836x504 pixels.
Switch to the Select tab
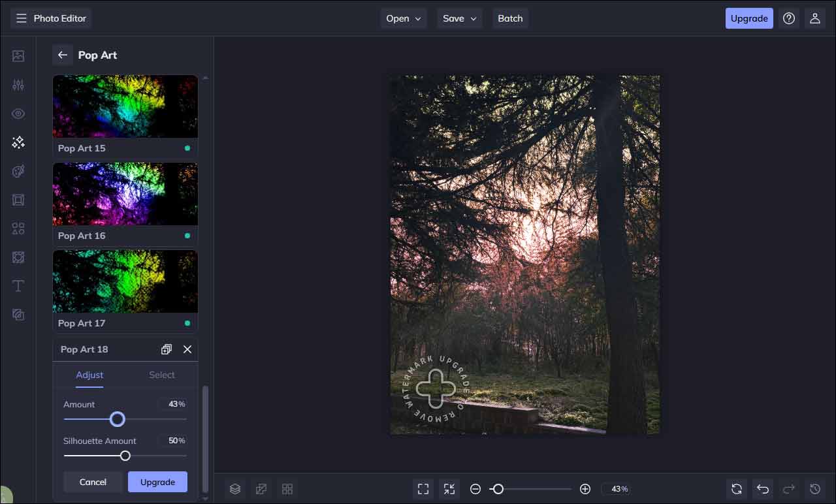point(162,375)
